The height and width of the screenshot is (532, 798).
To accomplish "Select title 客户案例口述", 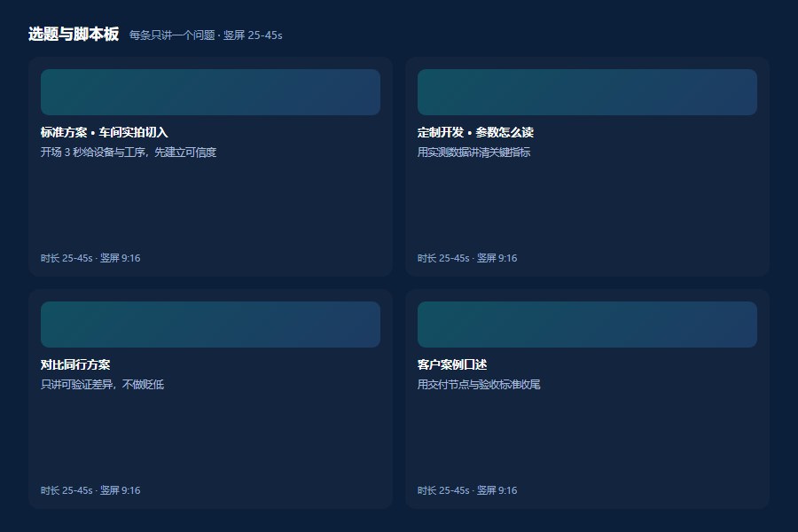I will (452, 364).
